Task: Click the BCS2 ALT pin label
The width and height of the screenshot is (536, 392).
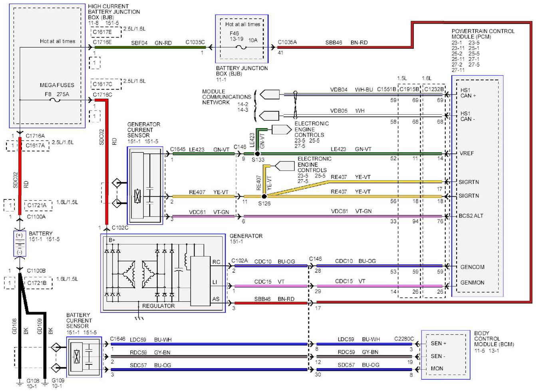Action: [471, 216]
